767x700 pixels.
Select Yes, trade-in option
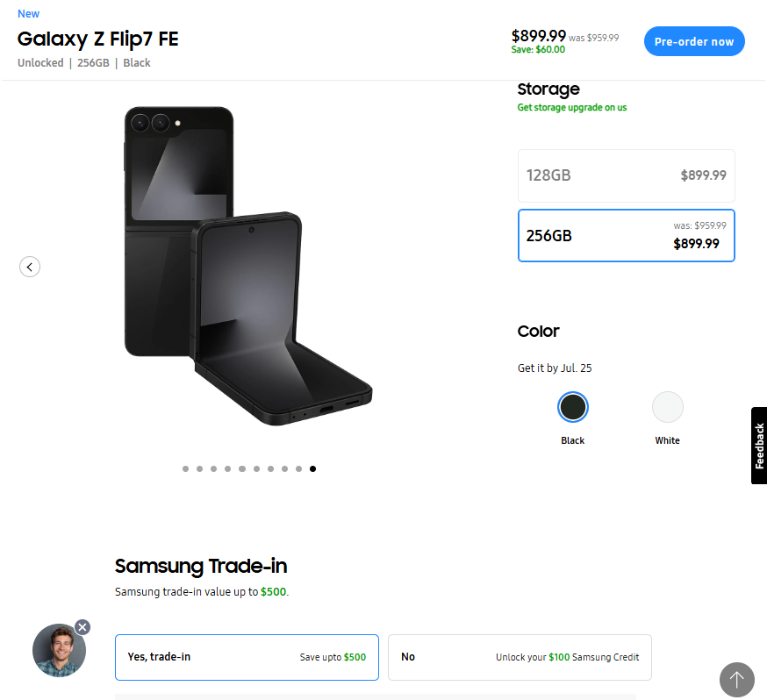(x=247, y=657)
